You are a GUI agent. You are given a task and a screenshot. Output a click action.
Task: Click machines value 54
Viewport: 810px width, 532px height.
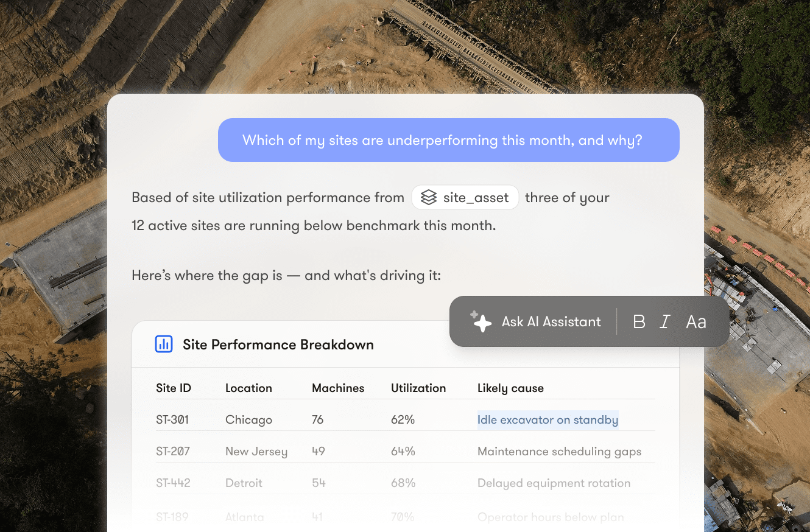pos(319,483)
